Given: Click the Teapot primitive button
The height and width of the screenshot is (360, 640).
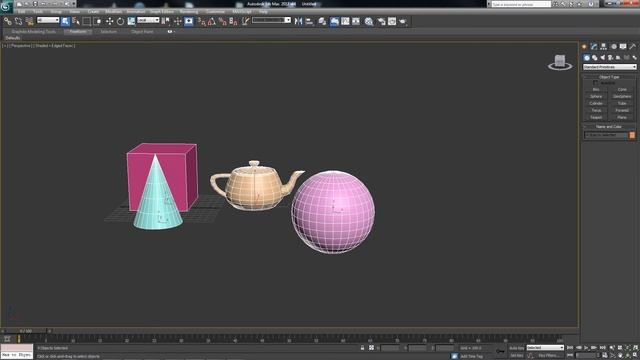Looking at the screenshot, I should point(596,117).
